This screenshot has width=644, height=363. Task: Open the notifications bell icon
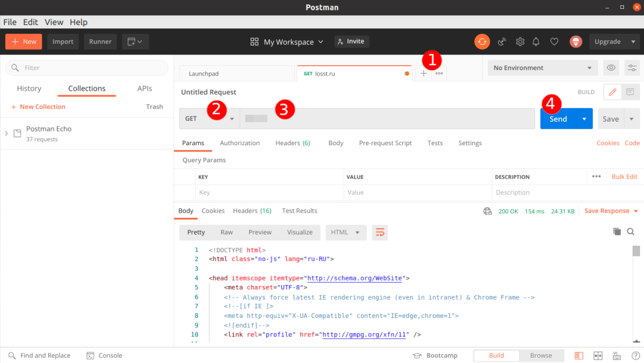[536, 42]
